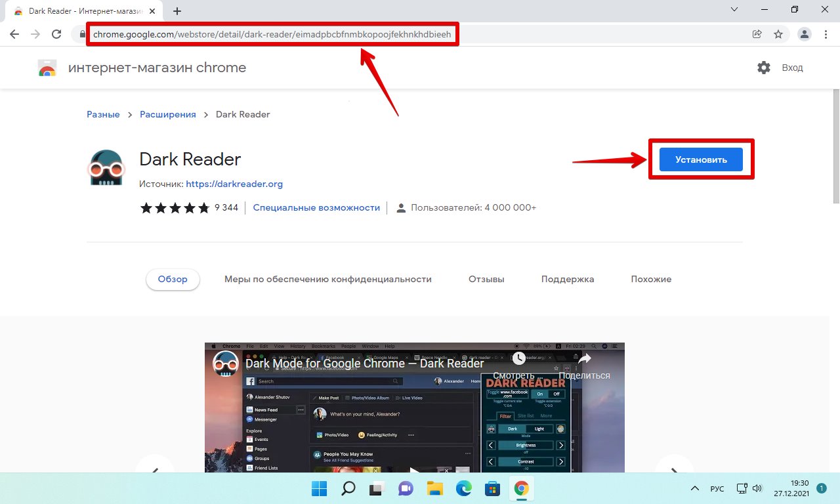Click the Chrome Web Store logo
The width and height of the screenshot is (840, 504).
pyautogui.click(x=47, y=68)
